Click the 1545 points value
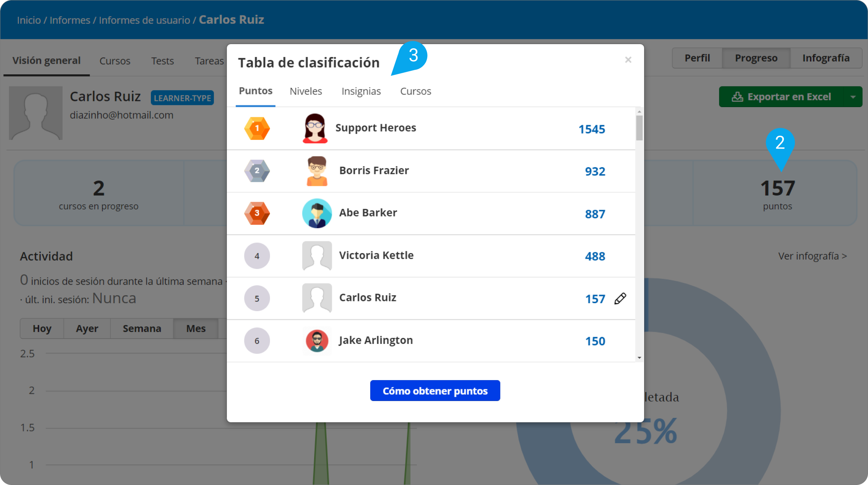Image resolution: width=868 pixels, height=485 pixels. tap(592, 129)
